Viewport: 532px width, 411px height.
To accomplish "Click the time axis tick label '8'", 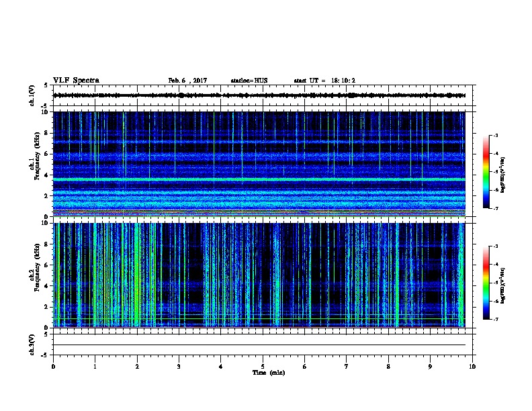I will pyautogui.click(x=388, y=367).
